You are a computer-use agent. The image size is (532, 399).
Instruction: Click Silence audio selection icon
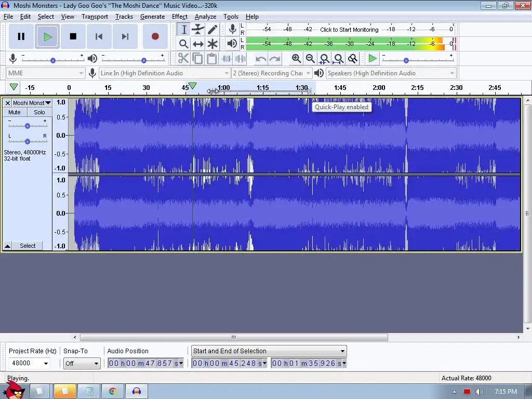[240, 59]
